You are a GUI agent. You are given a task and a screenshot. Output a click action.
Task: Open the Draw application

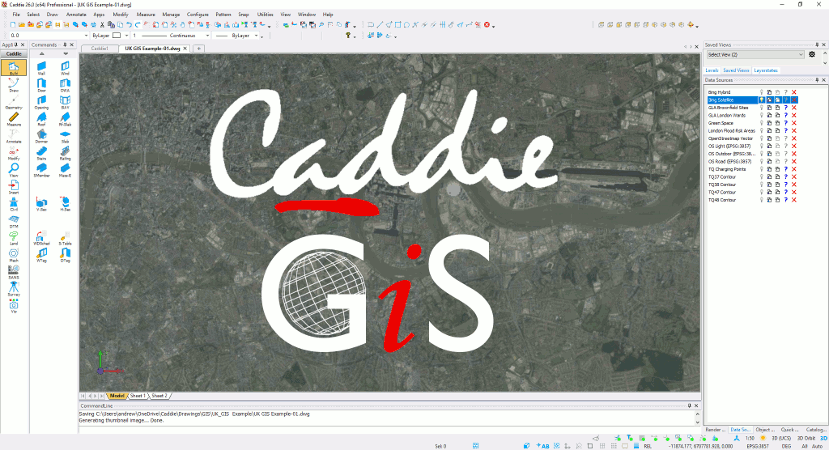[x=14, y=84]
